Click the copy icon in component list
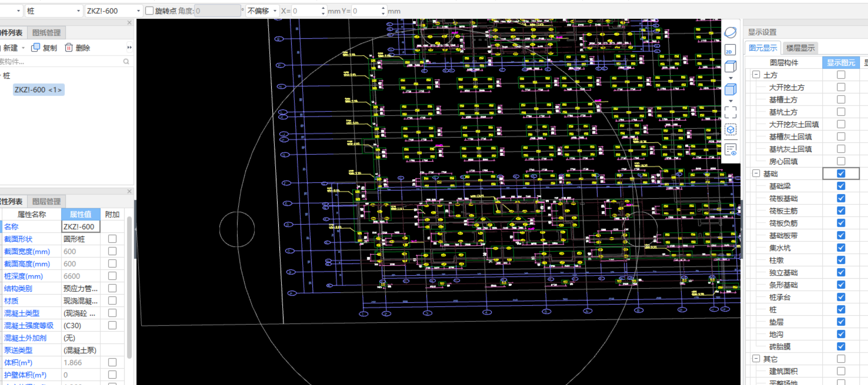The width and height of the screenshot is (868, 385). tap(35, 47)
